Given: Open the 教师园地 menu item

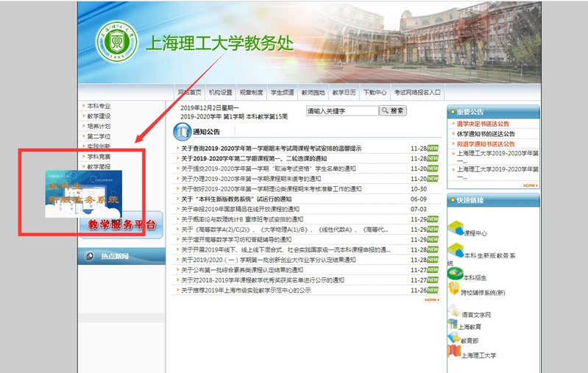Looking at the screenshot, I should [313, 92].
